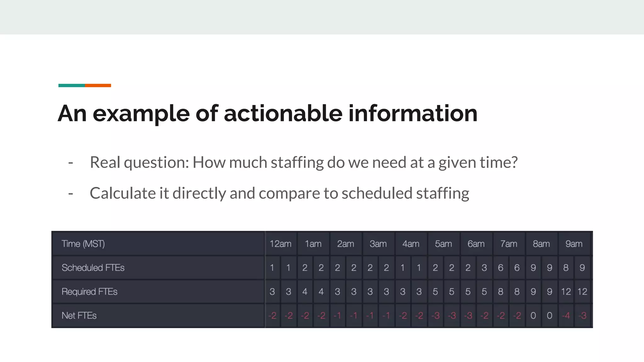644x362 pixels.
Task: Select the Required FTEs row label
Action: pos(89,292)
